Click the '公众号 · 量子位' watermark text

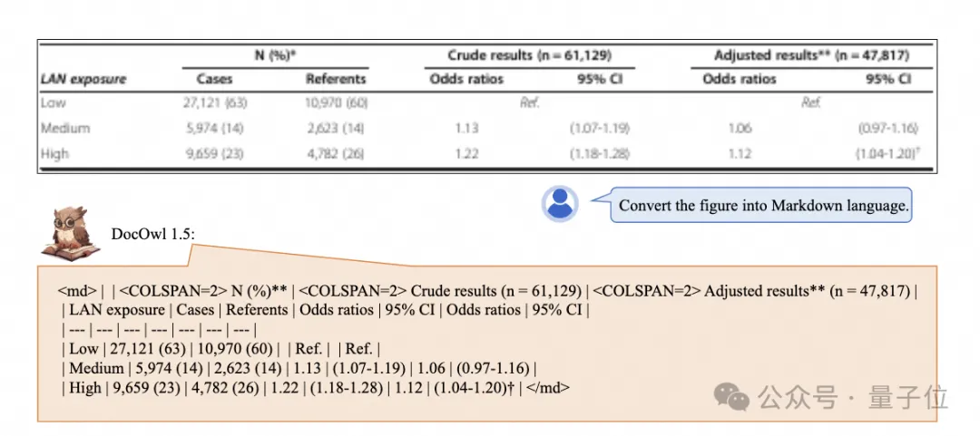click(x=853, y=396)
